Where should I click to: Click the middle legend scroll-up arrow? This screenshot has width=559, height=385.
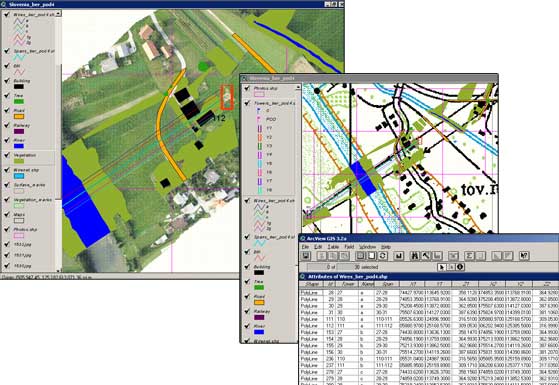[x=298, y=87]
